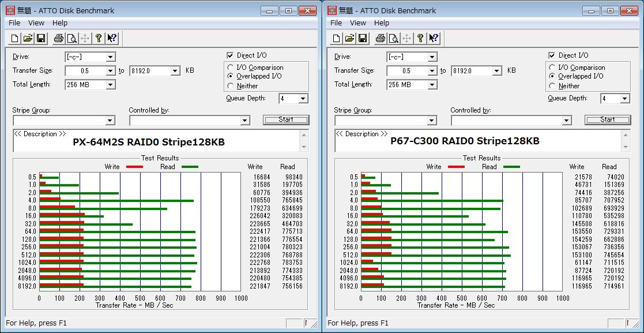Select Neither radio in left window
This screenshot has height=333, width=644.
pyautogui.click(x=230, y=86)
